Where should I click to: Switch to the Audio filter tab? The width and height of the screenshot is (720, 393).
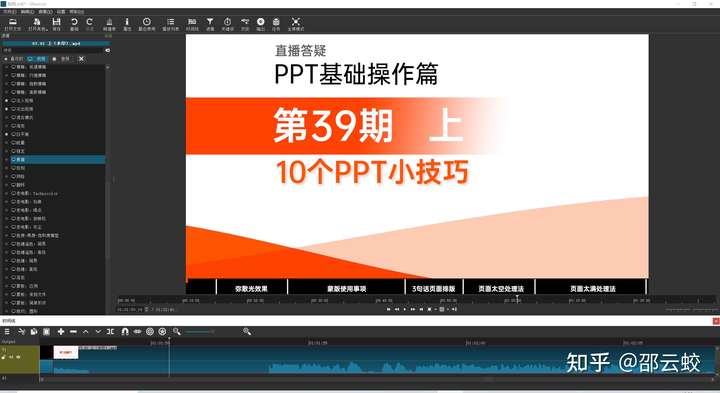[62, 59]
